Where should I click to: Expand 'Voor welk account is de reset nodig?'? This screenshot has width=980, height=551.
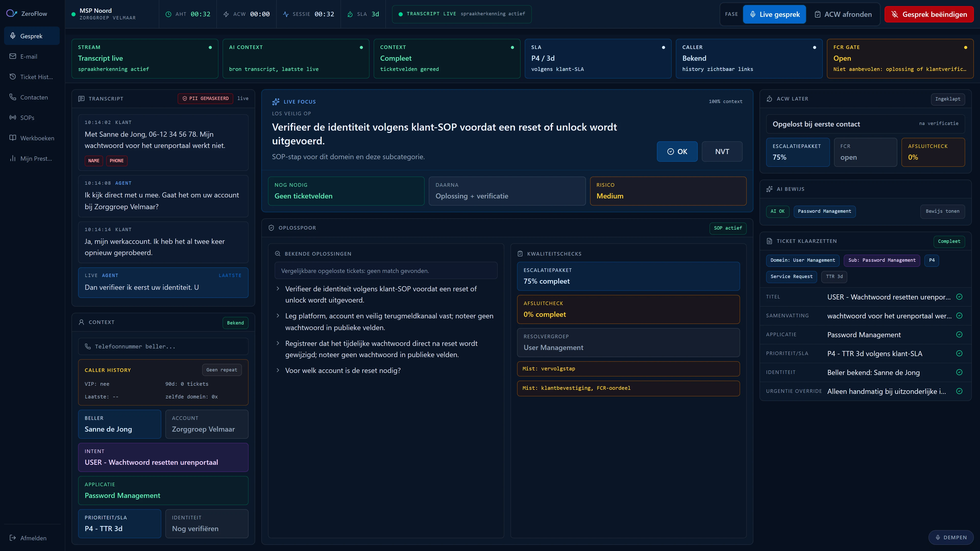278,370
